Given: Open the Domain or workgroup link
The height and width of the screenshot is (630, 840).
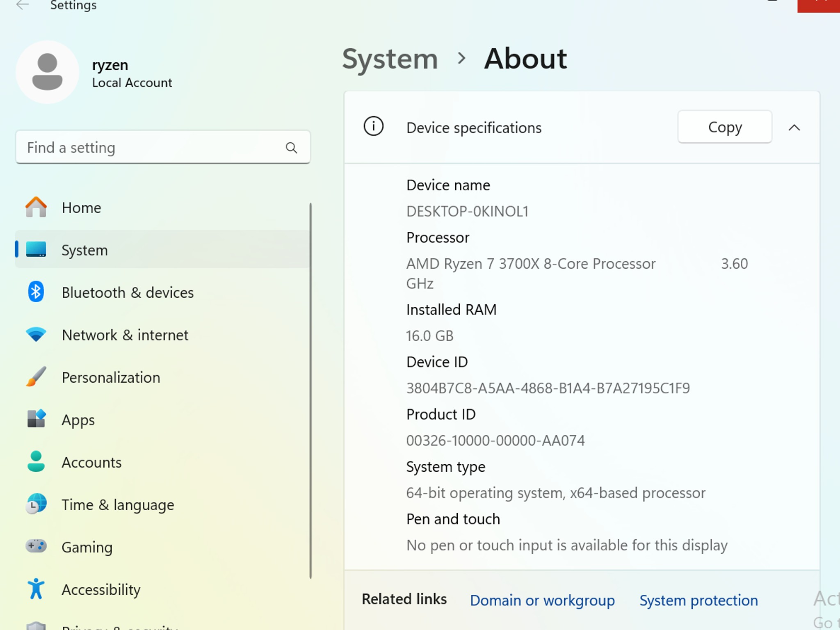Looking at the screenshot, I should click(542, 600).
